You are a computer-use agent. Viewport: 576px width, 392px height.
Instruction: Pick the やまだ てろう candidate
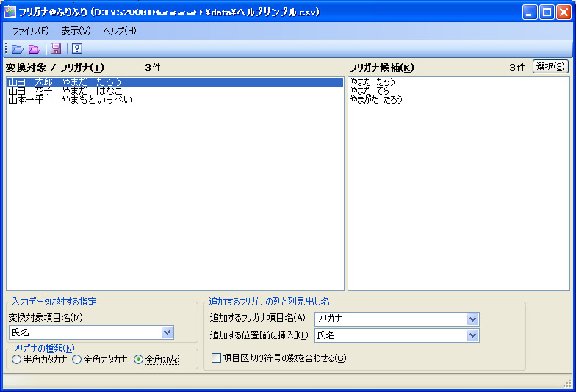(373, 91)
